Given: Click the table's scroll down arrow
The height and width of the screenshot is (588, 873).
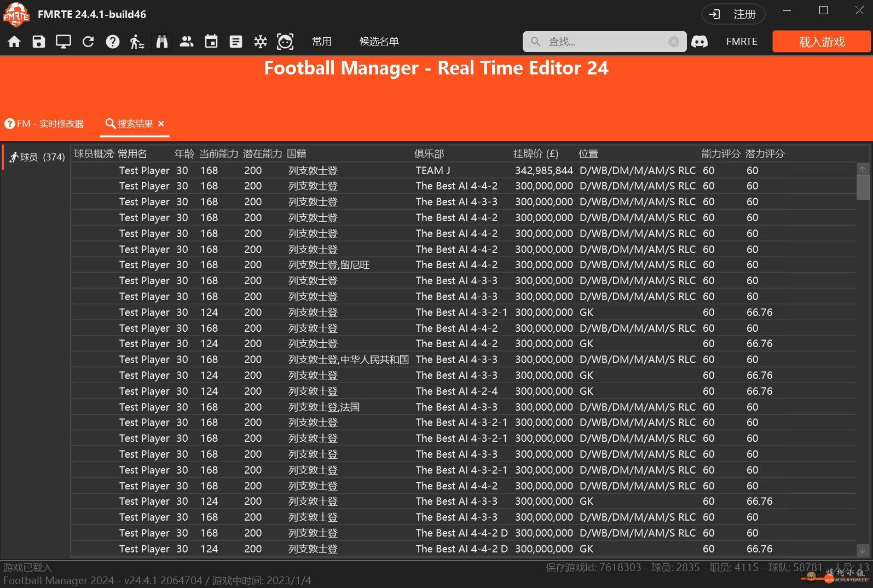Looking at the screenshot, I should (x=862, y=550).
